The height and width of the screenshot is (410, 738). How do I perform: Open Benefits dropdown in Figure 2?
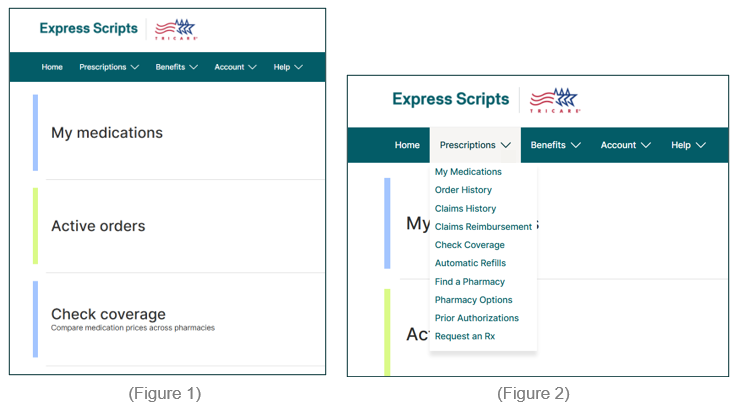click(555, 145)
